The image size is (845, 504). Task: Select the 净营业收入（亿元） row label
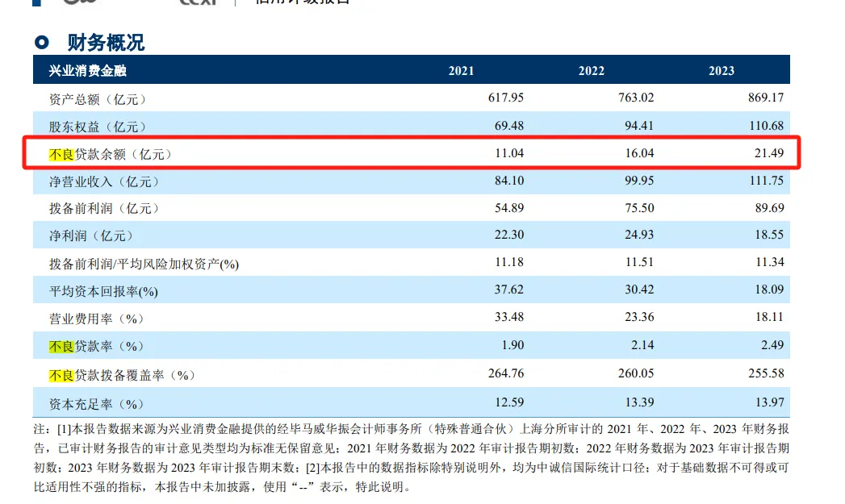click(x=104, y=181)
